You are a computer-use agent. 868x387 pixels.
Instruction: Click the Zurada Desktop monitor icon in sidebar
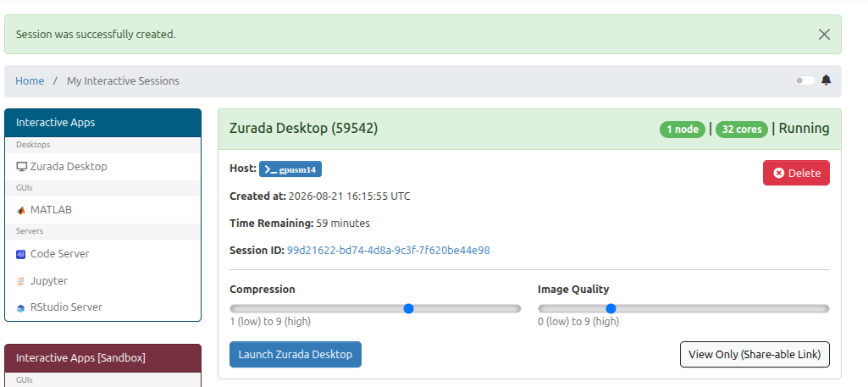click(21, 167)
